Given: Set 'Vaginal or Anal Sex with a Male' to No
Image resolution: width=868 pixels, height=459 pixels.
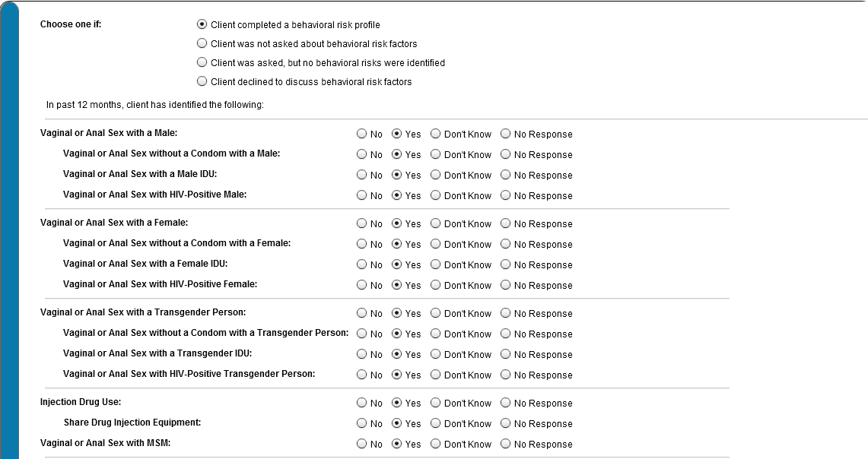Looking at the screenshot, I should click(x=361, y=134).
